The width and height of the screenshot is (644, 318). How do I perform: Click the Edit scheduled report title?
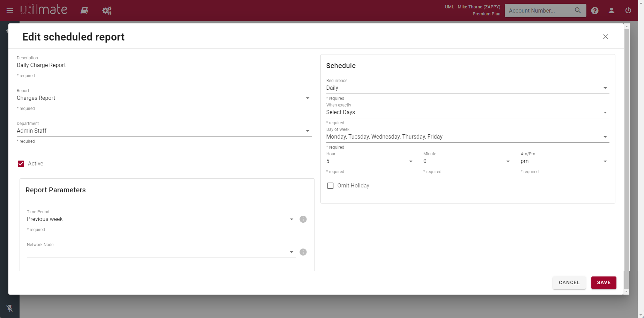pos(73,37)
